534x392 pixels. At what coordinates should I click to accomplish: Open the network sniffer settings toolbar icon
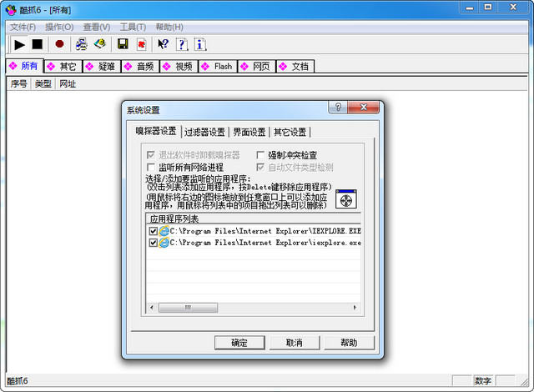click(82, 44)
